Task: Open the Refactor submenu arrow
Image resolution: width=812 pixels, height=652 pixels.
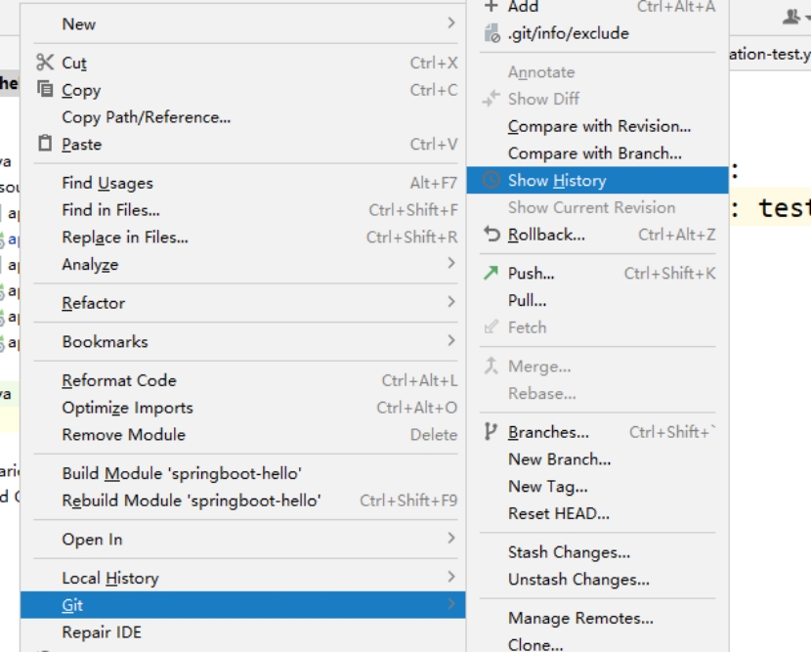Action: tap(451, 303)
